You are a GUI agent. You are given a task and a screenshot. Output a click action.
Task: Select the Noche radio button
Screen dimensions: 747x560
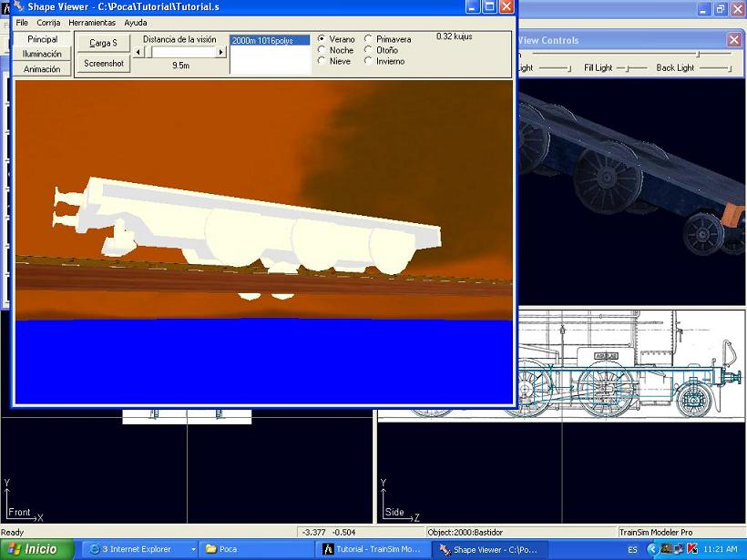pyautogui.click(x=322, y=50)
